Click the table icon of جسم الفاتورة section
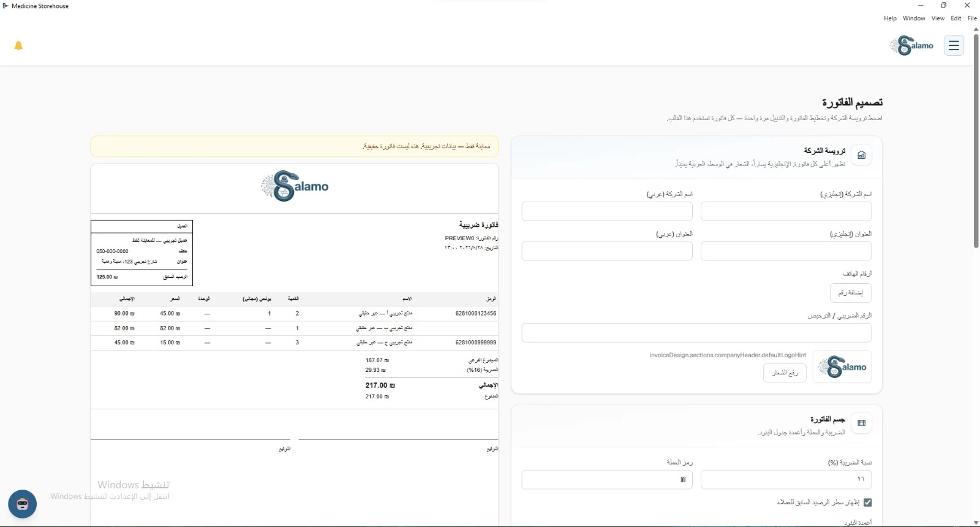Screen dimensions: 980x527 click(861, 423)
